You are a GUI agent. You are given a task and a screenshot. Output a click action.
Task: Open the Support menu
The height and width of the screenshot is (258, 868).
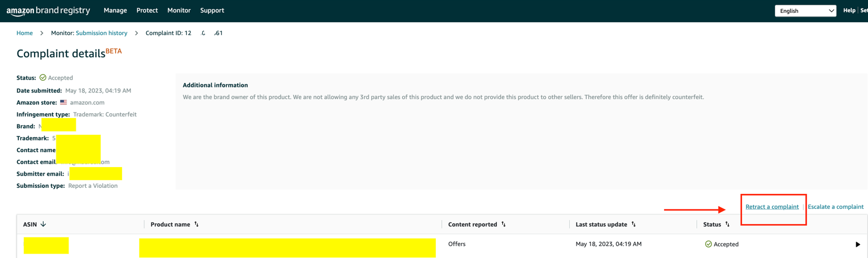tap(212, 11)
